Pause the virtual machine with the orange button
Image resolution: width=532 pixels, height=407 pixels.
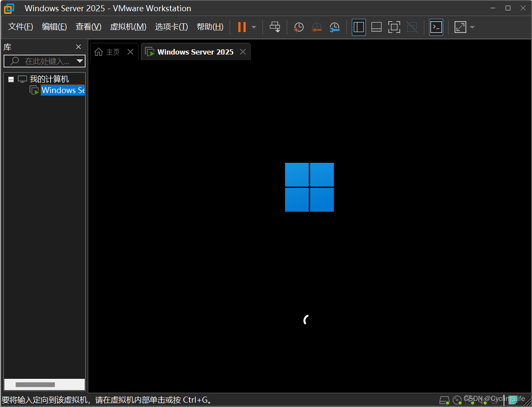click(x=242, y=27)
